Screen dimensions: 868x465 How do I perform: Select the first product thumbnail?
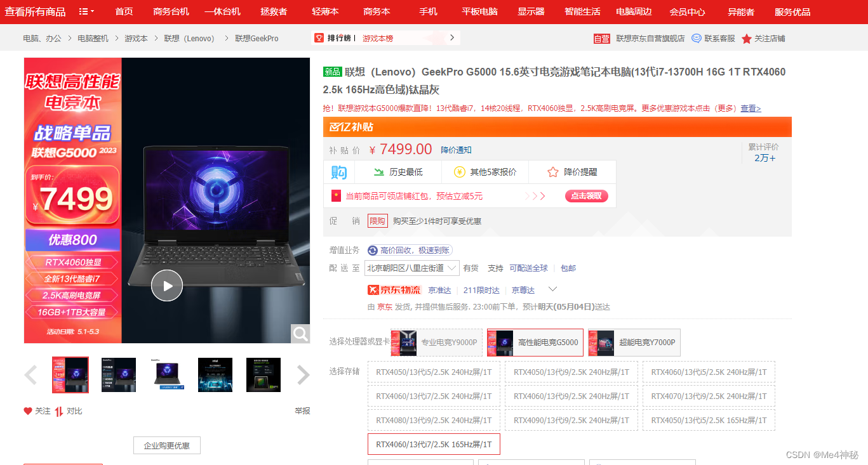click(x=70, y=375)
